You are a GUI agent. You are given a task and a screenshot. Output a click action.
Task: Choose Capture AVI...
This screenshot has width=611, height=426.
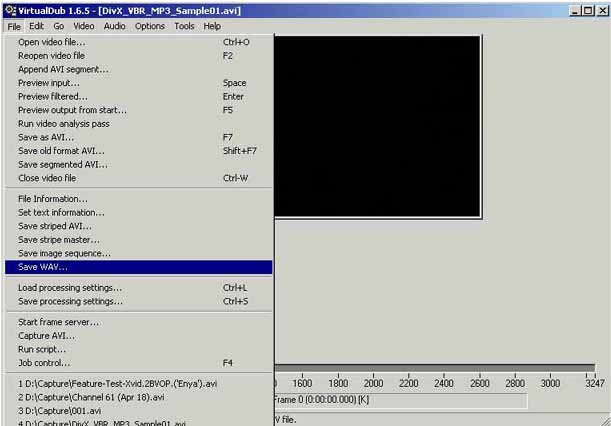(139, 336)
